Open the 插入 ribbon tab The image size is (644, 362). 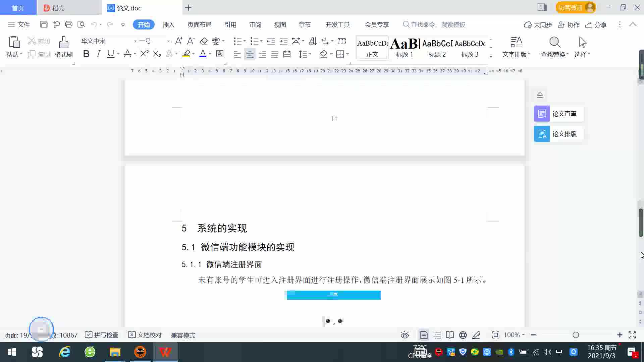168,25
